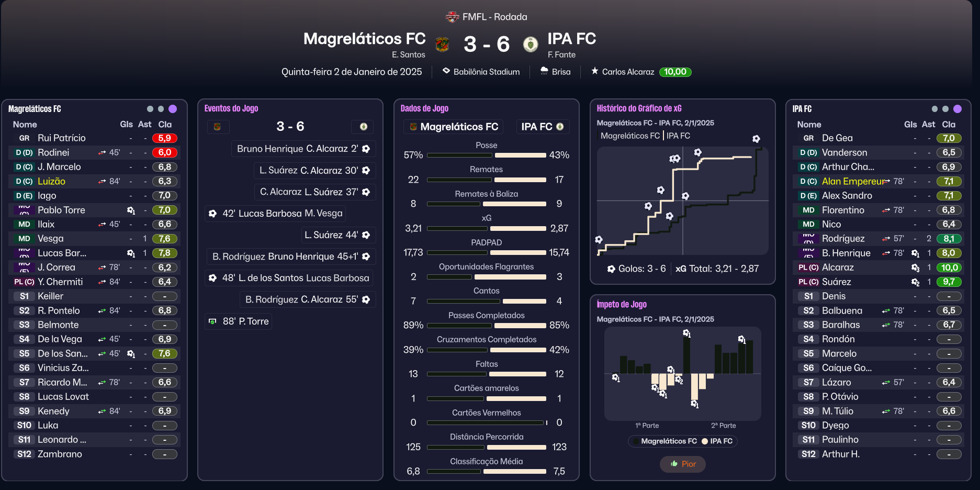The width and height of the screenshot is (980, 490).
Task: Open Luizão's player profile link
Action: tap(51, 182)
